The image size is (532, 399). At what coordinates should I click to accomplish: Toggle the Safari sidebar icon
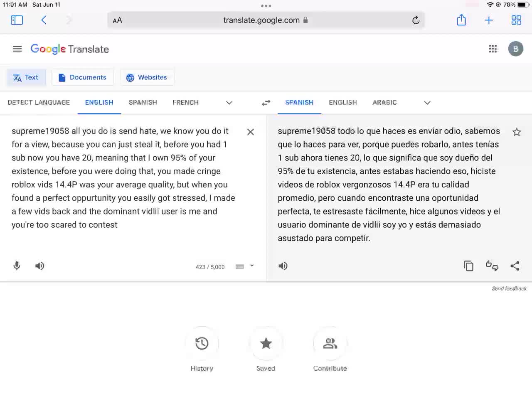[x=17, y=20]
